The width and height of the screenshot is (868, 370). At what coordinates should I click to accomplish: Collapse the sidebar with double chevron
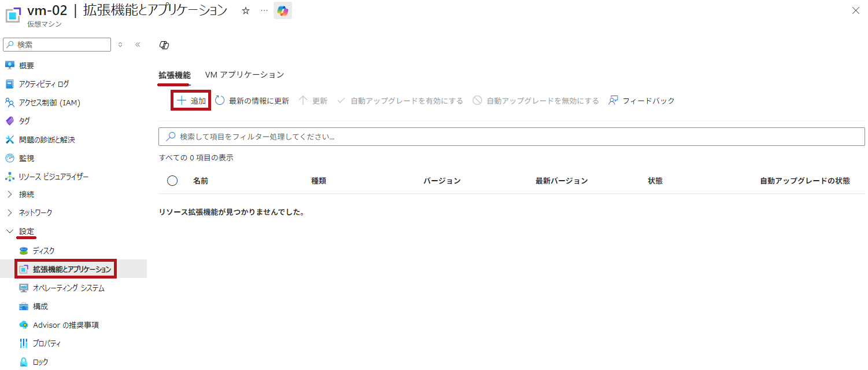click(138, 45)
